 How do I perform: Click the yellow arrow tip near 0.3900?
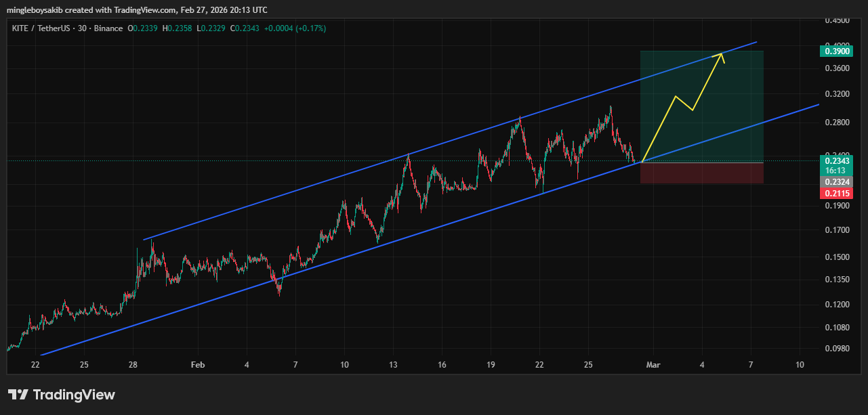point(721,53)
